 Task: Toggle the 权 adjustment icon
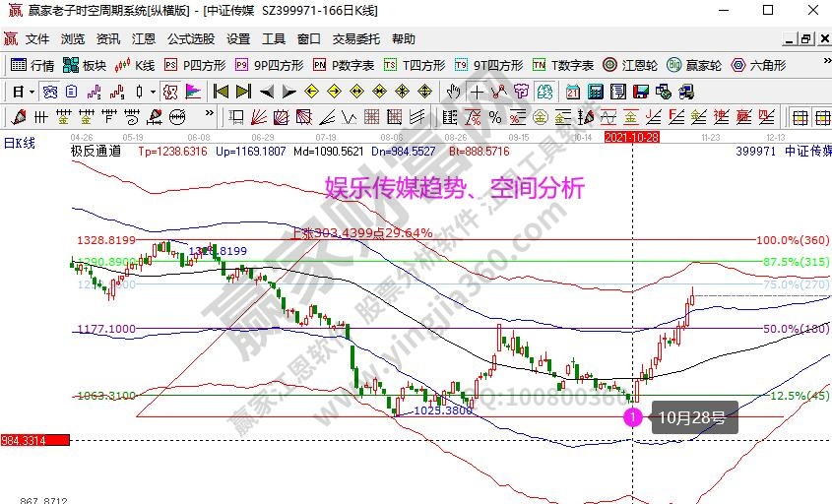170,93
